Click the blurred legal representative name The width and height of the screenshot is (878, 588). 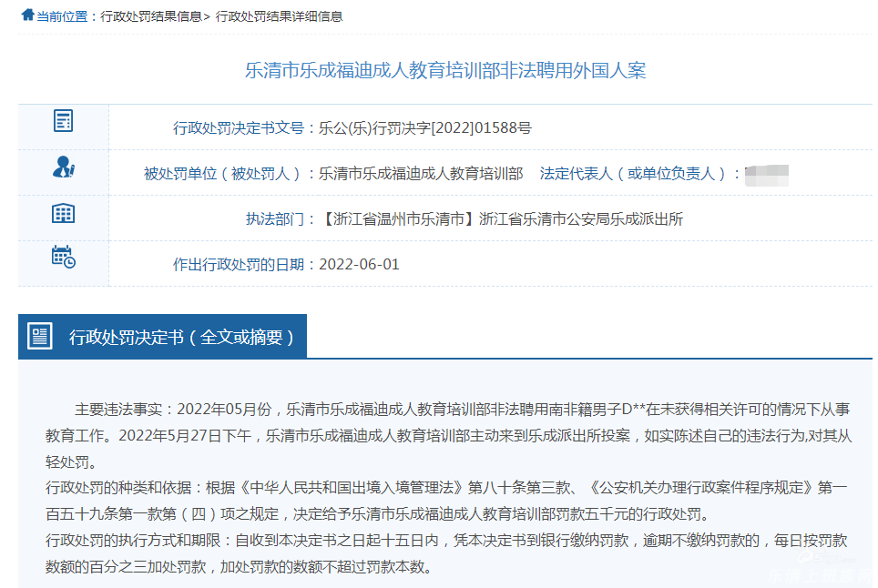pyautogui.click(x=766, y=175)
